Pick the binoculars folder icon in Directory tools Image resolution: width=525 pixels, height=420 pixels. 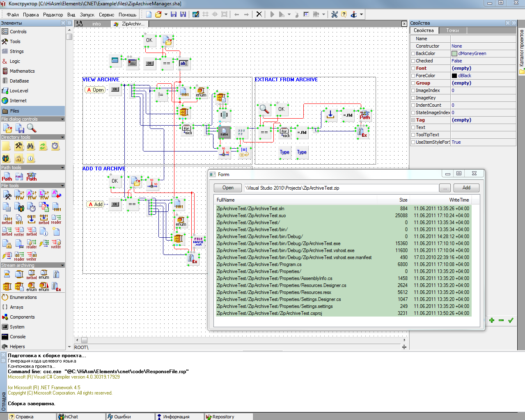click(x=31, y=146)
